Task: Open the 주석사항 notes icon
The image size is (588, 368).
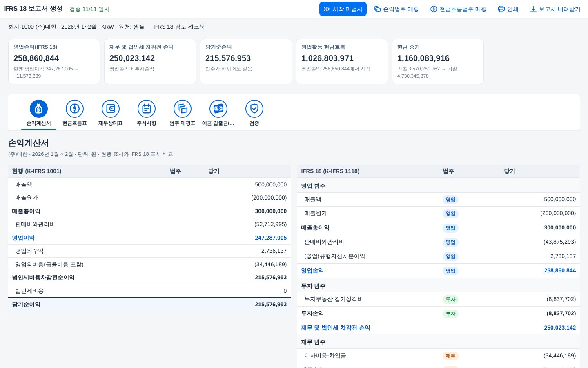Action: (x=147, y=109)
